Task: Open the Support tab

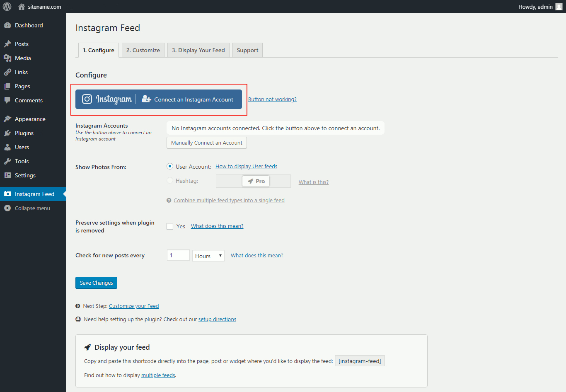Action: point(247,50)
